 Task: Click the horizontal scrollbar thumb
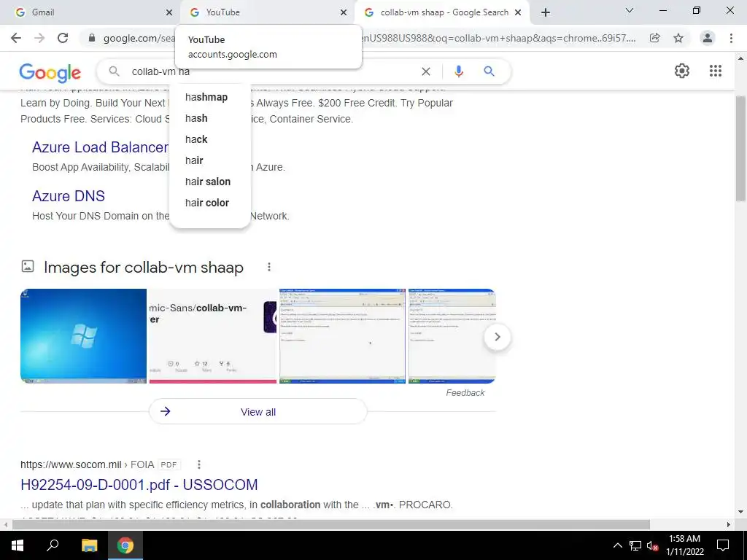pyautogui.click(x=331, y=524)
